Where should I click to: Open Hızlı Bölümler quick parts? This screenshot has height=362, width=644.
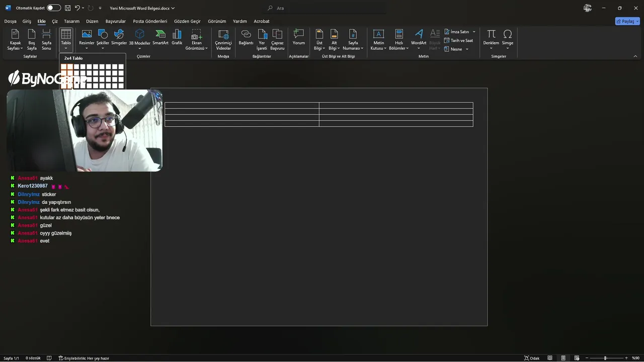399,40
